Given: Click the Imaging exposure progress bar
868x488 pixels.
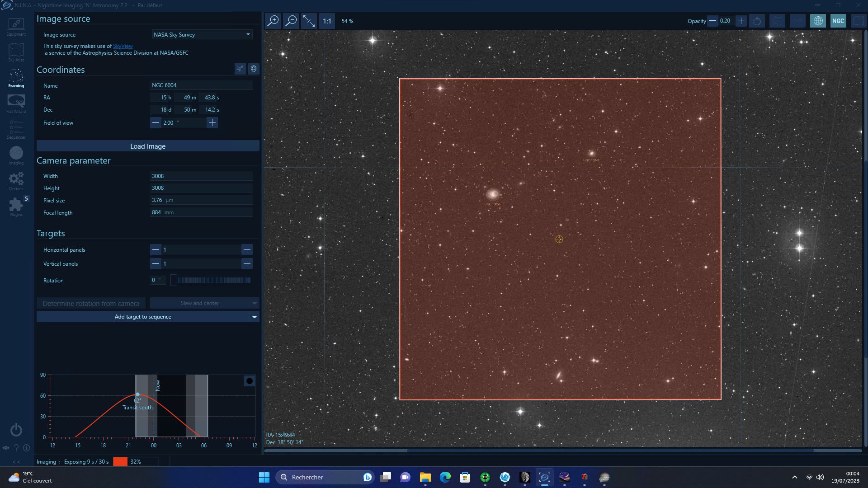Looking at the screenshot, I should point(136,461).
